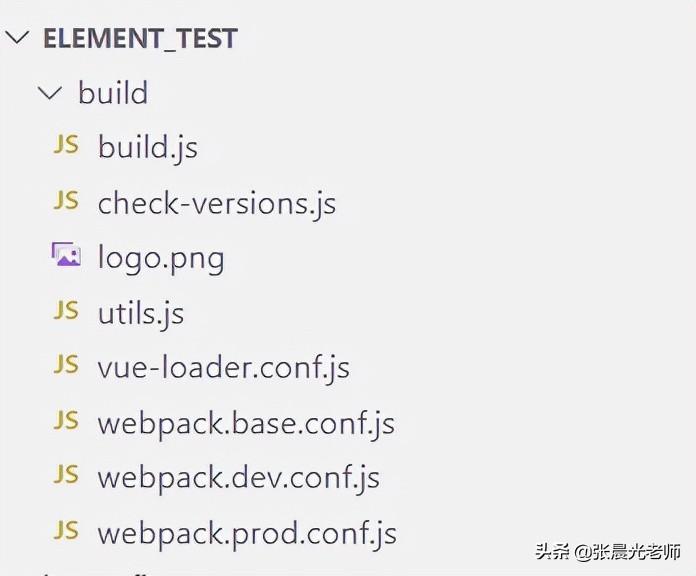Open the build.js file
The image size is (696, 576).
coord(148,148)
